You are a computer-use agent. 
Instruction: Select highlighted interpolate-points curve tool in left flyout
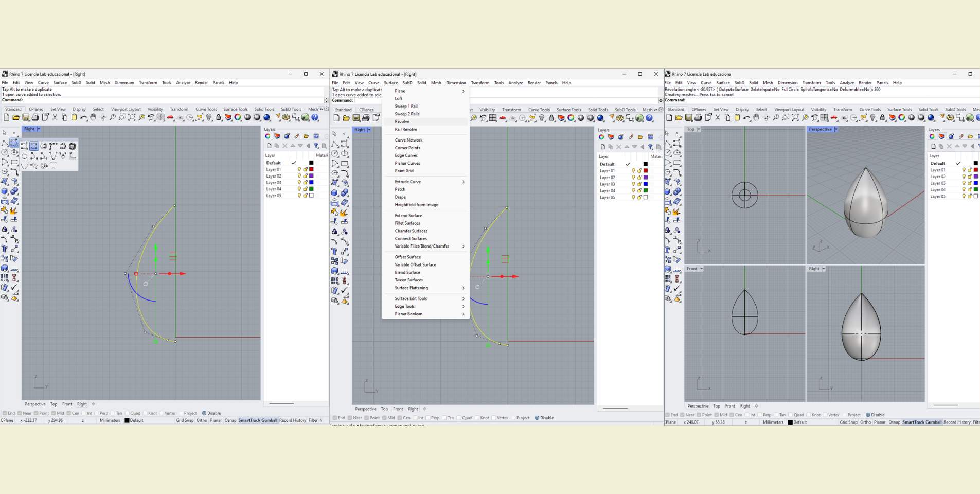34,146
